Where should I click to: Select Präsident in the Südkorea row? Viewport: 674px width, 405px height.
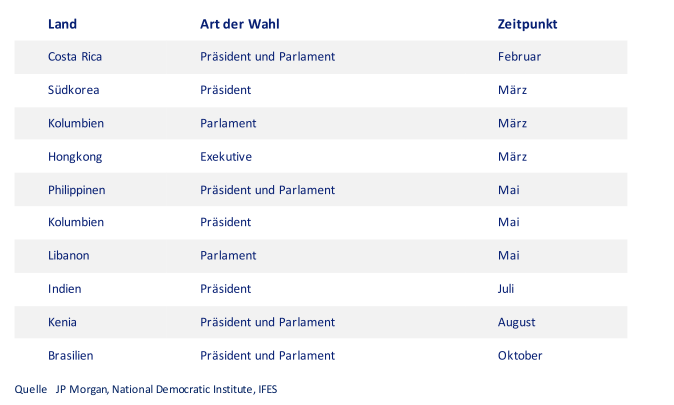point(225,90)
